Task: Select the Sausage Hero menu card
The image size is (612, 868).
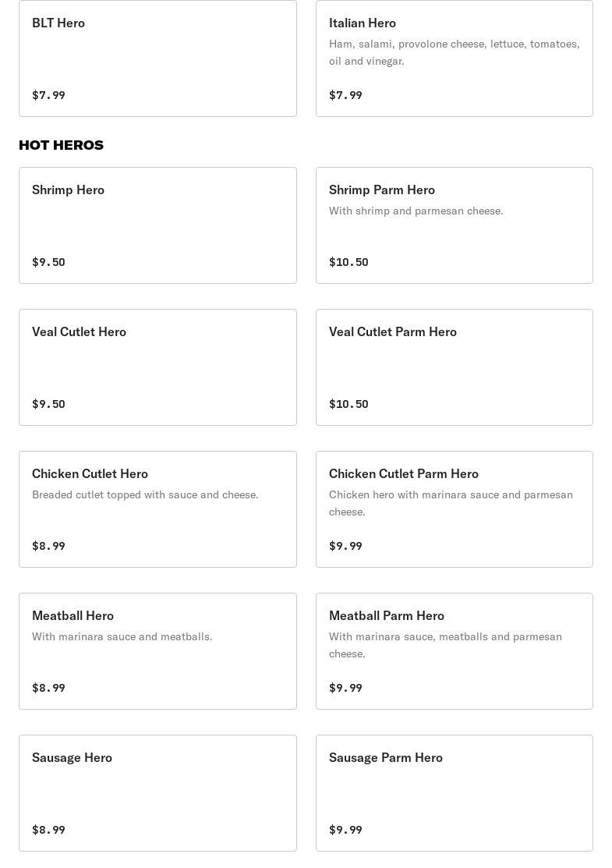Action: pos(157,793)
